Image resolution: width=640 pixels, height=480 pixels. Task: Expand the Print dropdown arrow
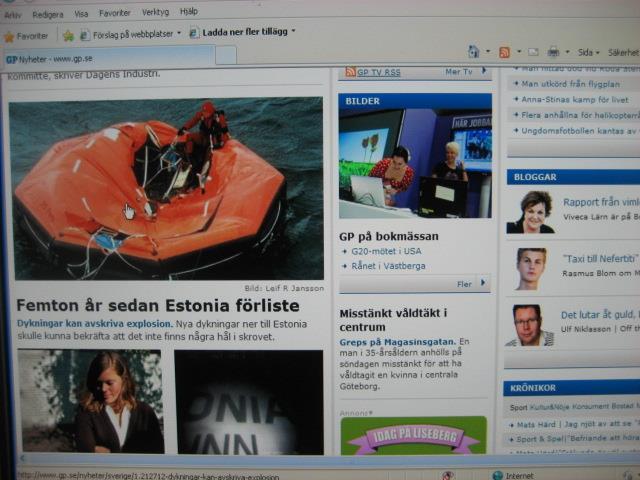click(567, 52)
